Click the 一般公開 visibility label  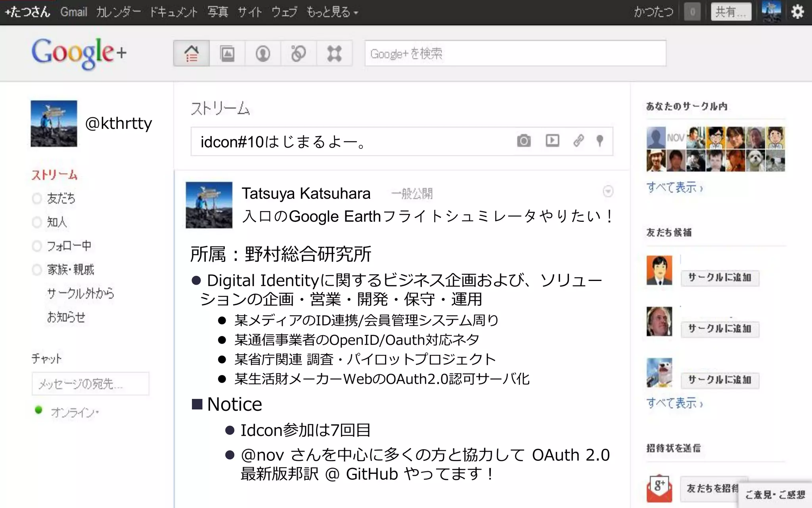412,194
